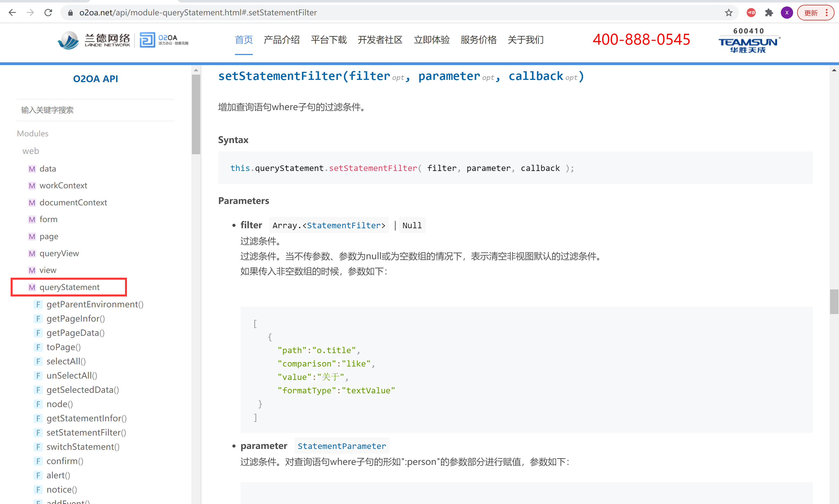The height and width of the screenshot is (504, 839).
Task: Open the extensions puzzle icon
Action: click(769, 13)
